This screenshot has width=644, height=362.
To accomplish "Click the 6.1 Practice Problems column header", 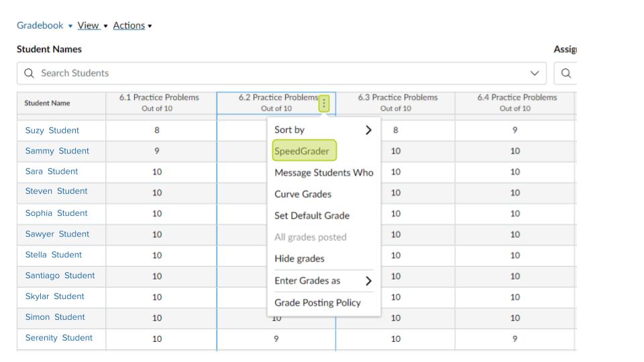I will (x=159, y=103).
